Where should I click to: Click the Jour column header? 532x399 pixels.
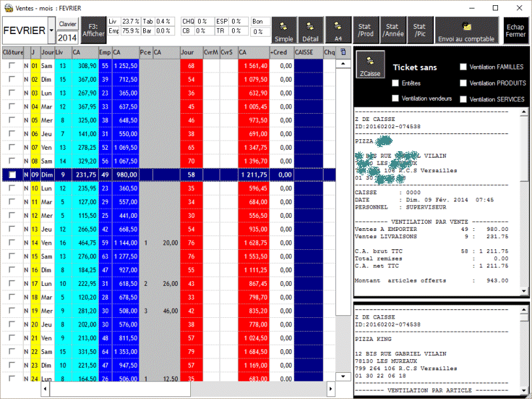(47, 52)
